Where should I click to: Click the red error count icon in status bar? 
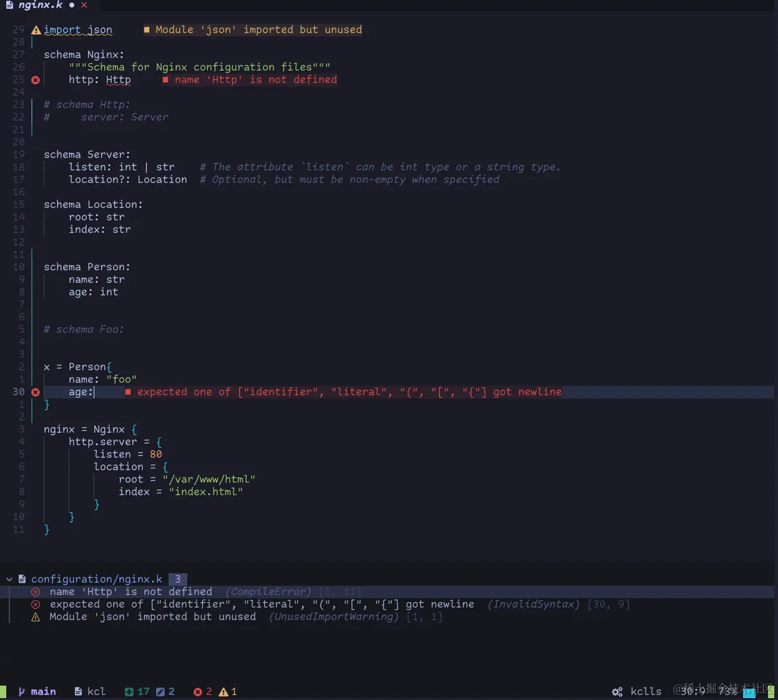(x=198, y=691)
